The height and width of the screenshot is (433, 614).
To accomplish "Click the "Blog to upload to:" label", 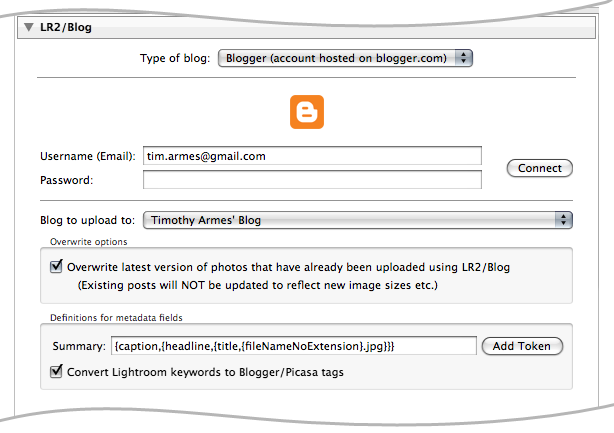I will click(86, 220).
